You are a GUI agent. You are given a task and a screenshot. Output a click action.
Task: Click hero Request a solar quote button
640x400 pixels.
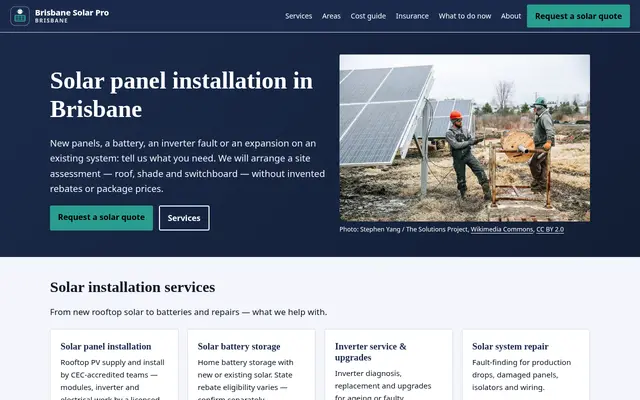click(101, 218)
